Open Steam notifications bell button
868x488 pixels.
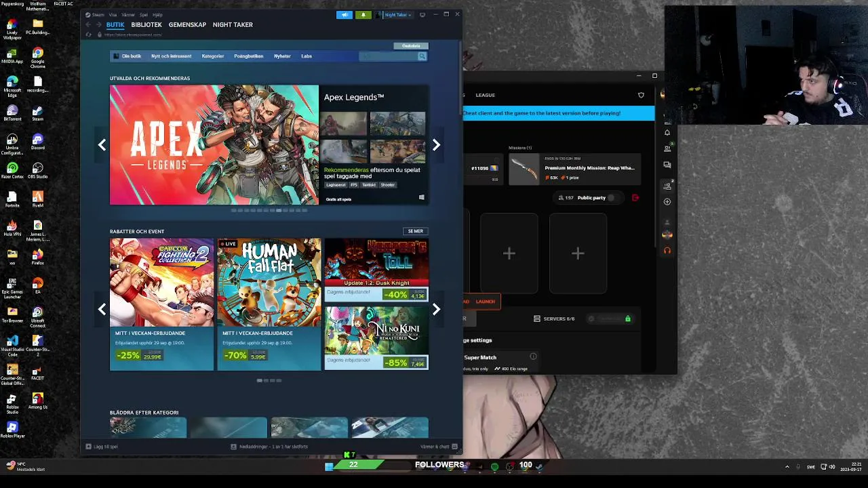coord(363,15)
